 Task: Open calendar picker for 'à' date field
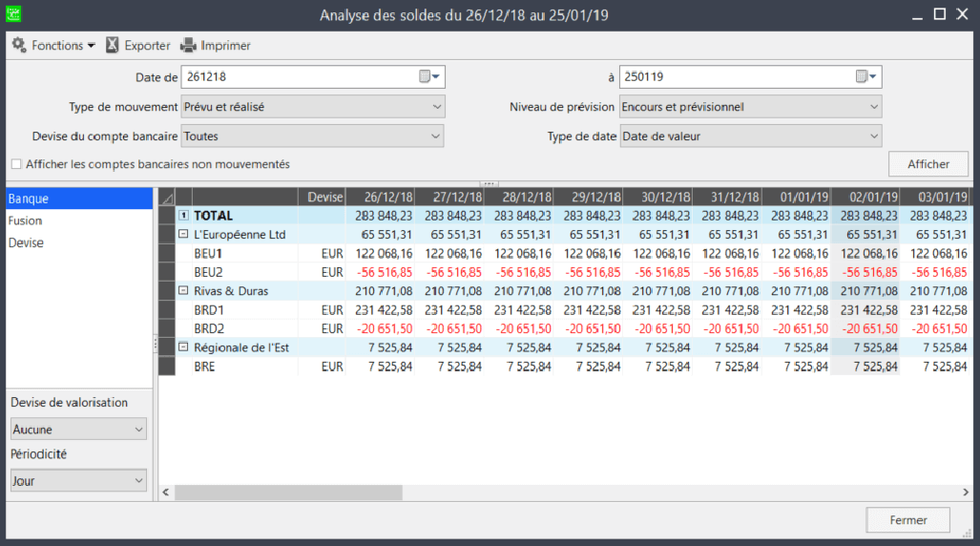point(865,76)
